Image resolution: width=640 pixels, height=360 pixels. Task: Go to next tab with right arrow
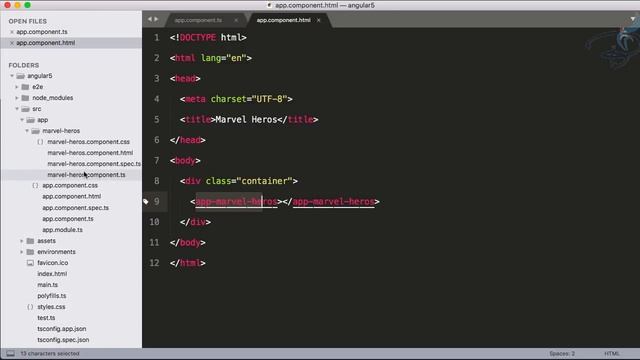156,19
